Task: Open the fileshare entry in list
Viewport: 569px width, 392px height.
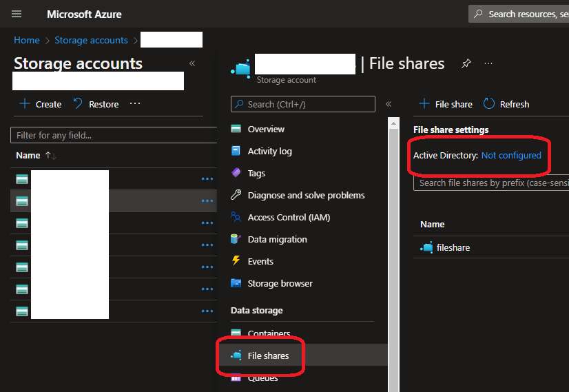Action: click(453, 247)
